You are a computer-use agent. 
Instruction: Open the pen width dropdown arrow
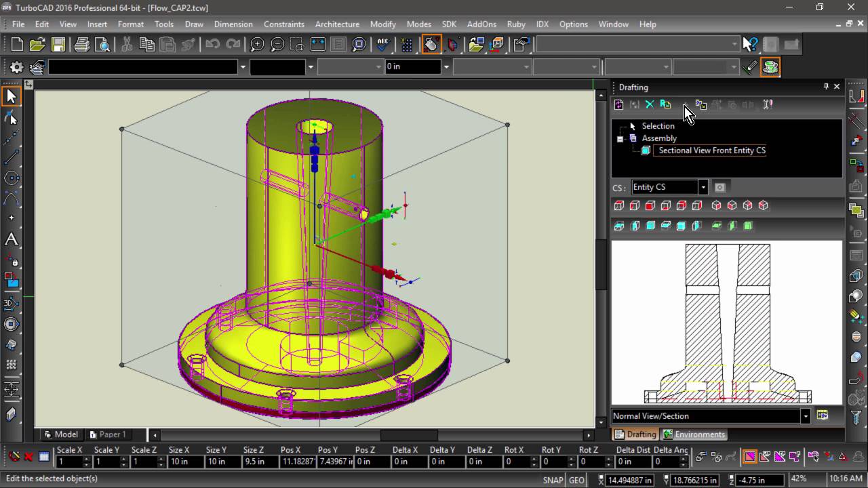point(446,67)
